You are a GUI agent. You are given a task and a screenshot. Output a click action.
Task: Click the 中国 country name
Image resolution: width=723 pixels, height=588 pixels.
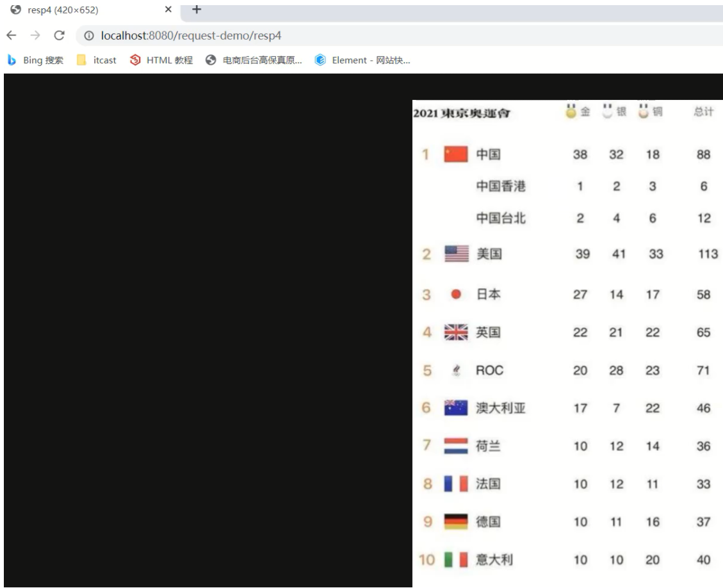489,154
